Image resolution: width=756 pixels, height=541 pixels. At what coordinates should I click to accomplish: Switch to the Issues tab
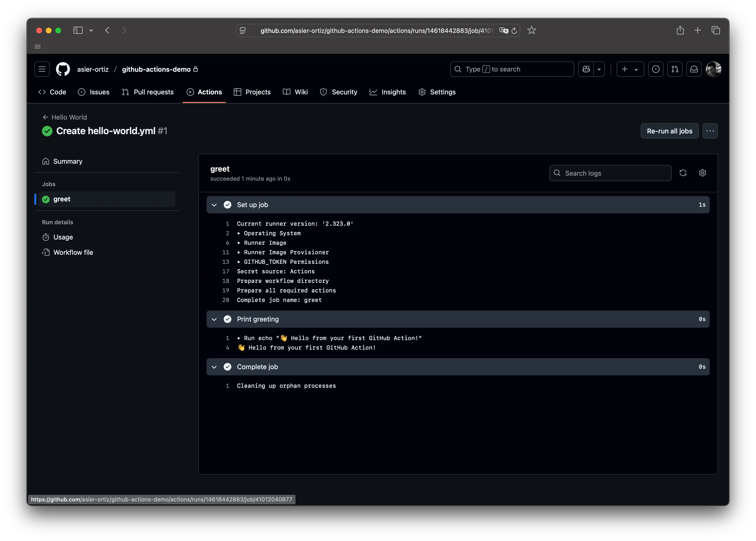coord(94,92)
